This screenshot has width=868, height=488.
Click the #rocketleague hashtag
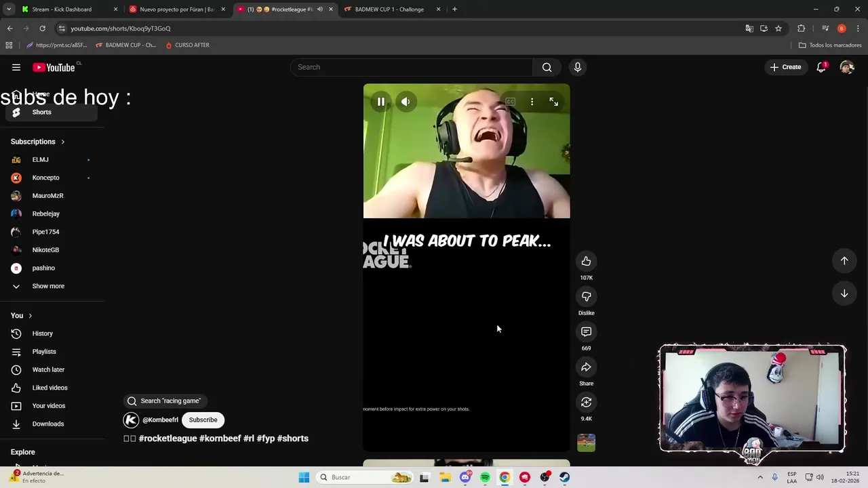pos(167,439)
